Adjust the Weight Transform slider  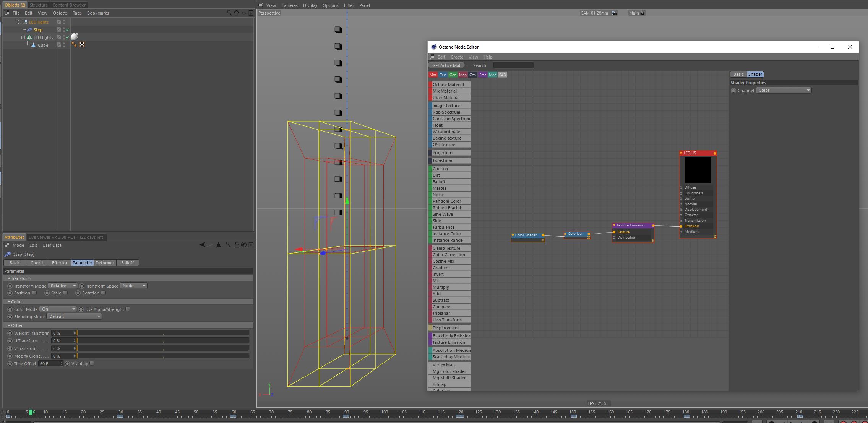click(x=163, y=333)
